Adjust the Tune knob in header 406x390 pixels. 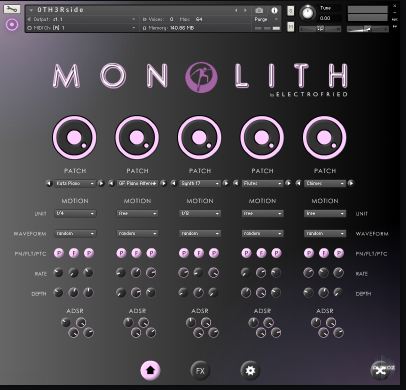click(x=308, y=13)
